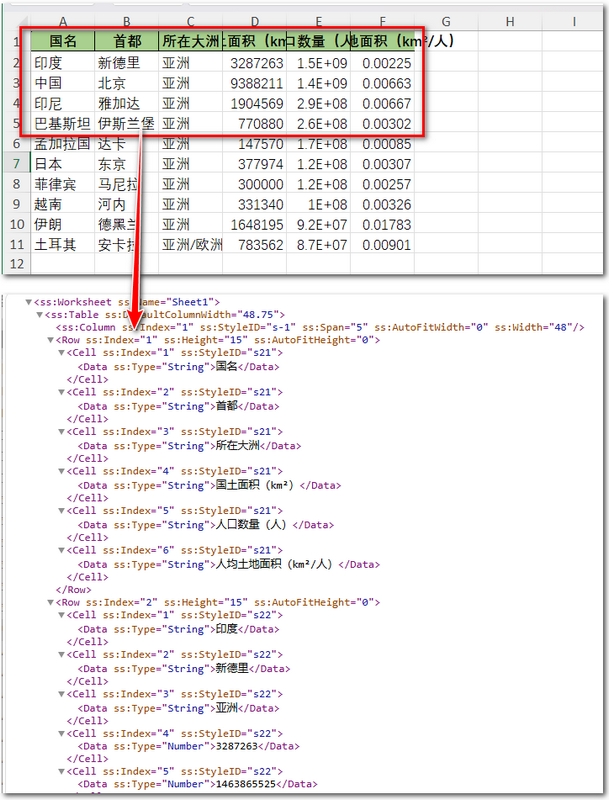Collapse the s22 Cell Index 3 node
This screenshot has height=800, width=609.
[61, 694]
